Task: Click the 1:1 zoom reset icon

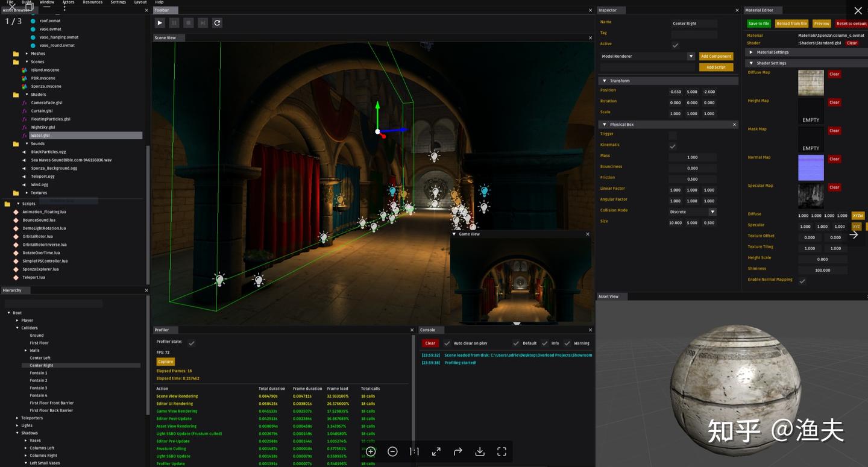Action: click(x=414, y=451)
